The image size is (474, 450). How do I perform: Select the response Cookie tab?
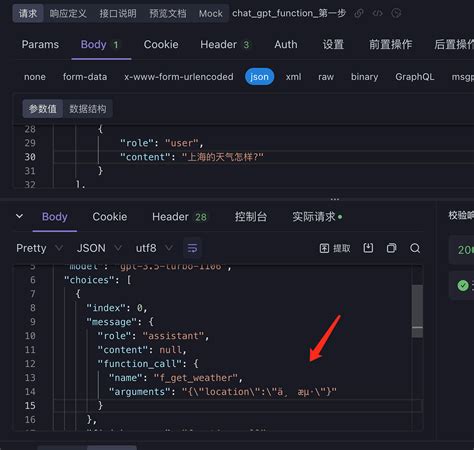[x=110, y=217]
